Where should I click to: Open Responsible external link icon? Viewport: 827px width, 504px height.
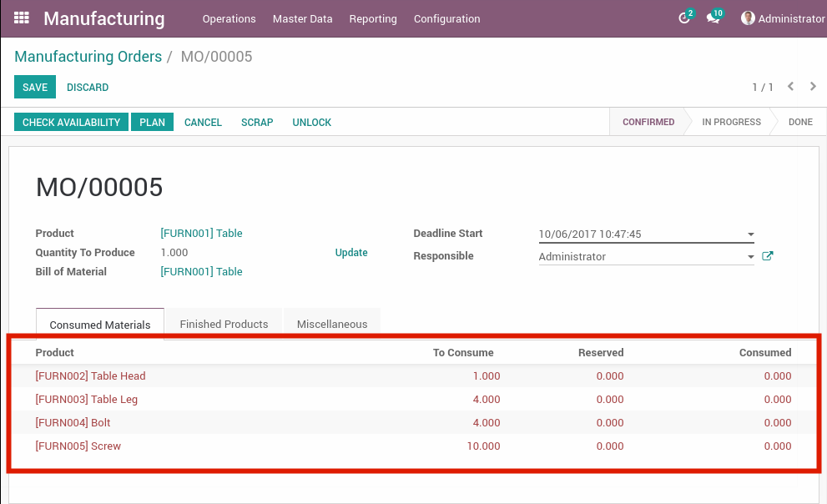(768, 256)
